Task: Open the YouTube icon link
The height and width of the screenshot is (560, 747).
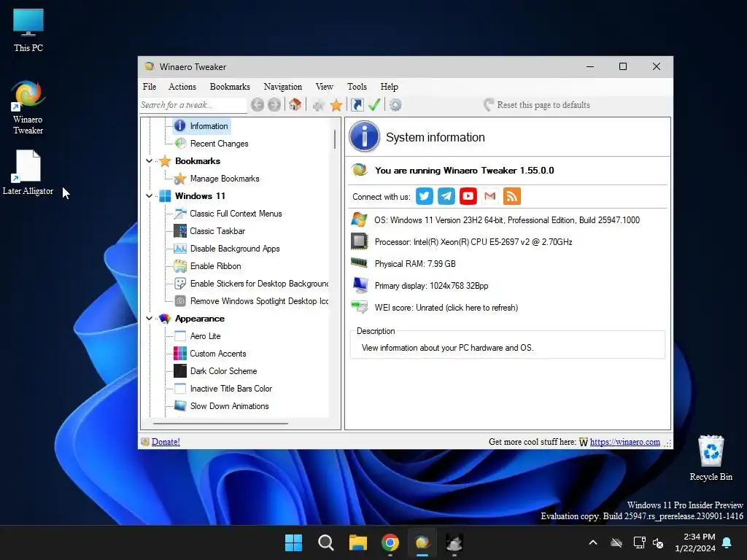Action: (x=468, y=196)
